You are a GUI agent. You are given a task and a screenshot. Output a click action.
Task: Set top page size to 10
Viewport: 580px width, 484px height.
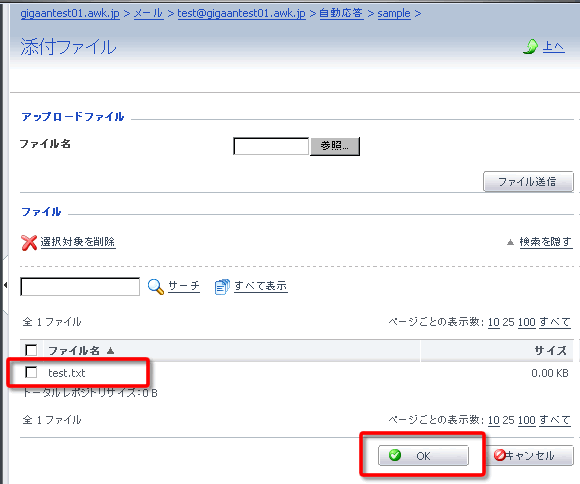pyautogui.click(x=494, y=322)
